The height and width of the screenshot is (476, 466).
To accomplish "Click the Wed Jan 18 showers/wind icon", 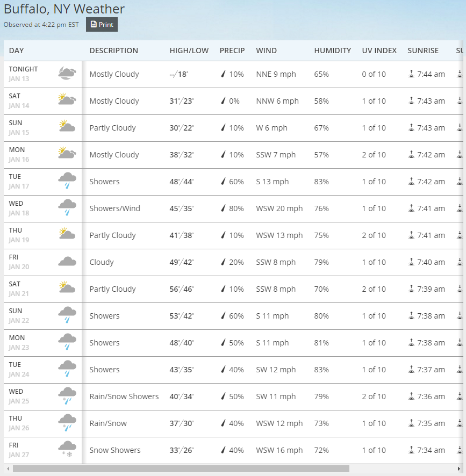I will coord(67,207).
